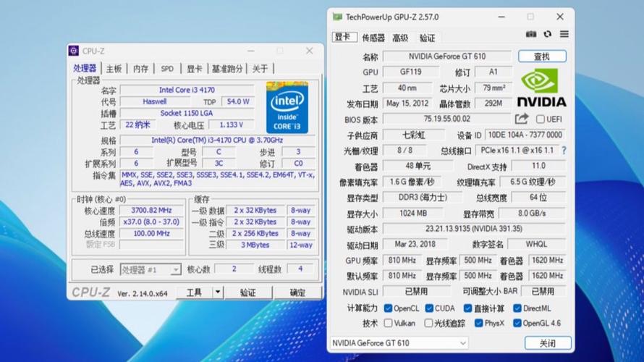644x362 pixels.
Task: Click the CPU specification i3-4170 CPU @ 3.70GHz
Action: coord(217,140)
